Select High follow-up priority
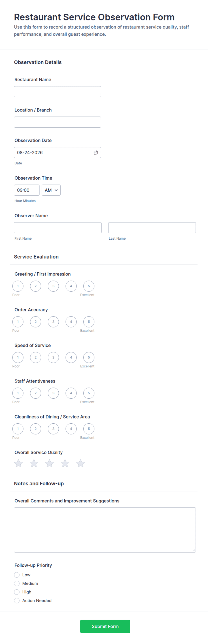208x644 pixels. point(17,592)
